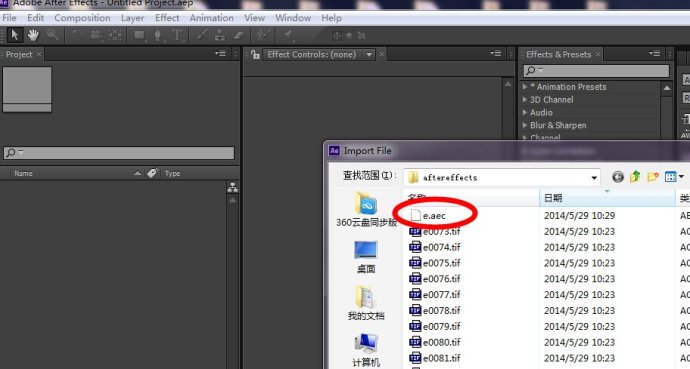Select the Horizontal Type tool
This screenshot has height=369, width=690.
tap(177, 35)
